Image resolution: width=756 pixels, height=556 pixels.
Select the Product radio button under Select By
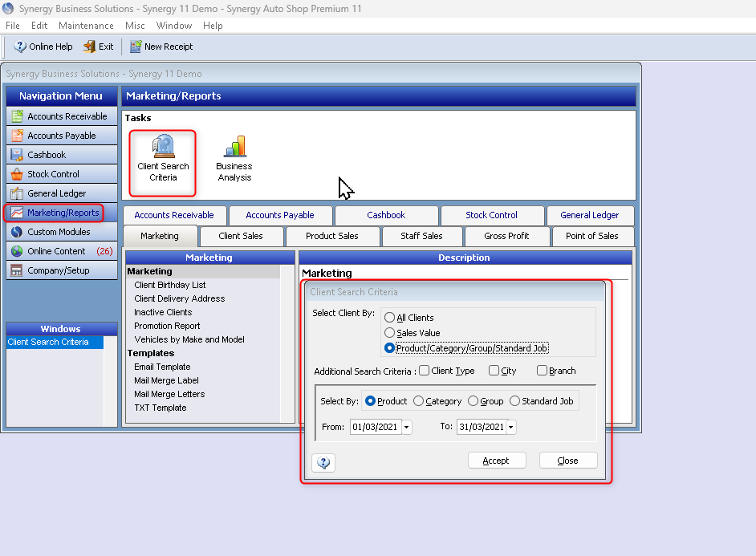[370, 401]
